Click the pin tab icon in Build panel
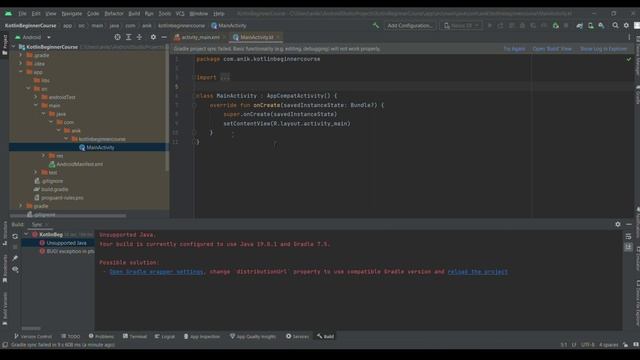Image resolution: width=640 pixels, height=360 pixels. coord(15,258)
